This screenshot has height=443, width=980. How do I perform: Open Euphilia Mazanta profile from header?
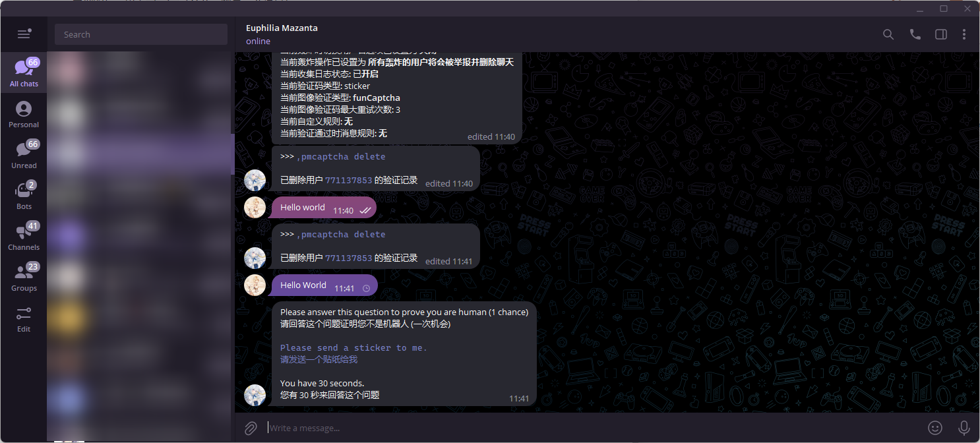pyautogui.click(x=282, y=28)
